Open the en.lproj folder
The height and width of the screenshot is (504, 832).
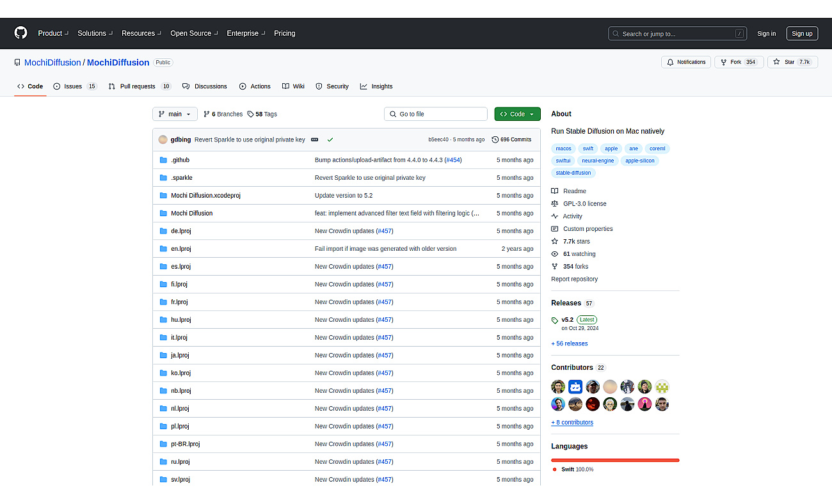pos(181,249)
